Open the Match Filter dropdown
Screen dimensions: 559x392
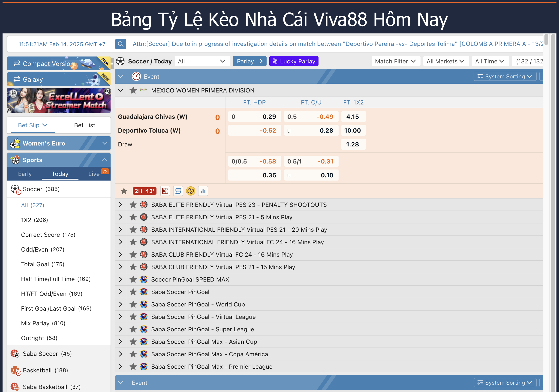396,61
